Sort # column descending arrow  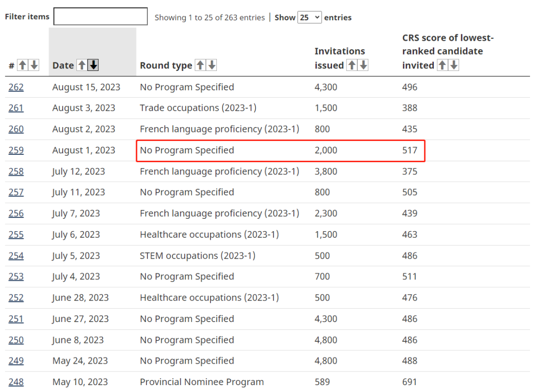[34, 65]
